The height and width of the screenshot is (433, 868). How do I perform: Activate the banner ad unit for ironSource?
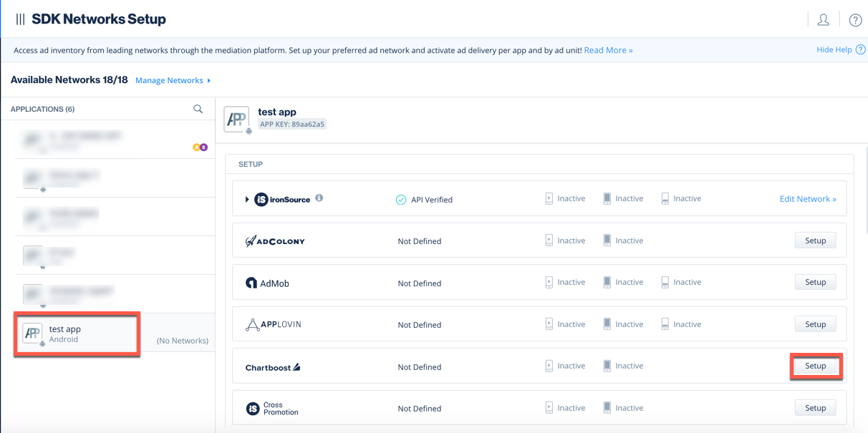pos(665,198)
